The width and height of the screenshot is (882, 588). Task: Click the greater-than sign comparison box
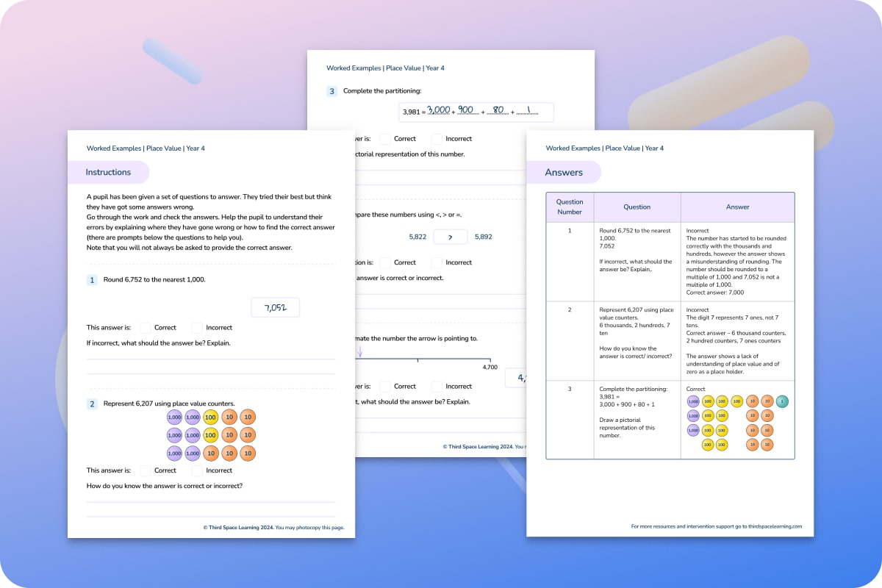pos(452,237)
